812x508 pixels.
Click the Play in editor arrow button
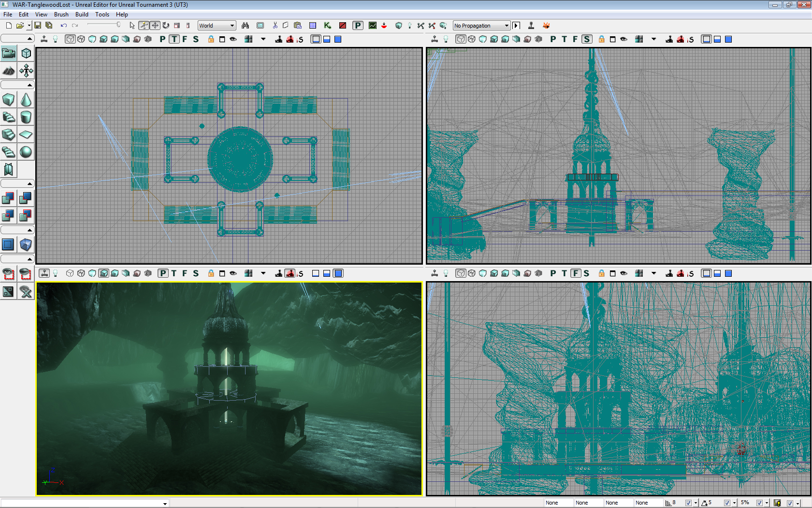(516, 26)
